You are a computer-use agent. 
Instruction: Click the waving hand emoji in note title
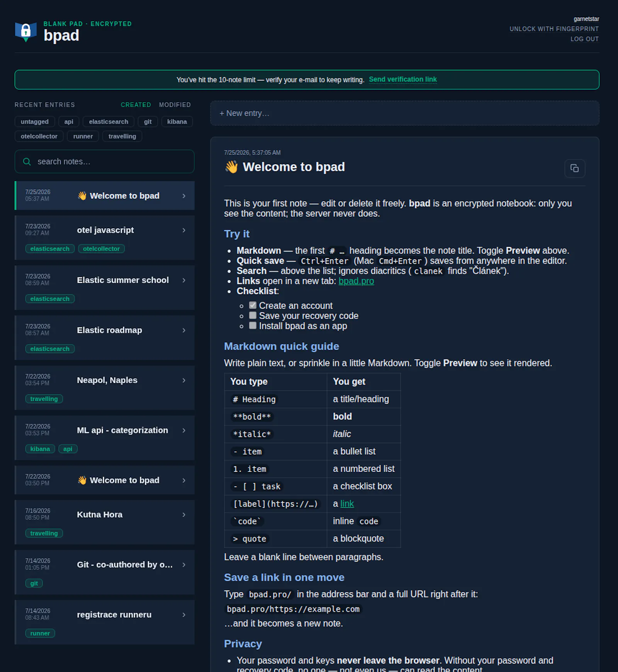click(x=231, y=167)
